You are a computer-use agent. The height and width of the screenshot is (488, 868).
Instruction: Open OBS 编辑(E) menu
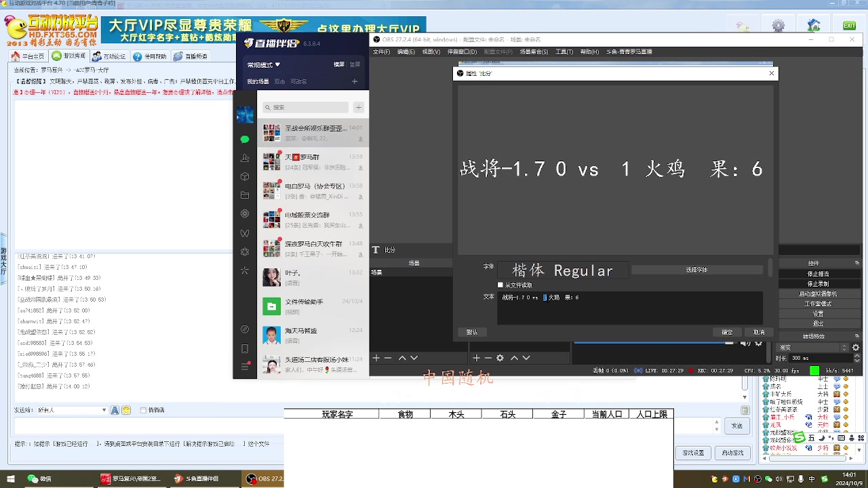pyautogui.click(x=406, y=52)
